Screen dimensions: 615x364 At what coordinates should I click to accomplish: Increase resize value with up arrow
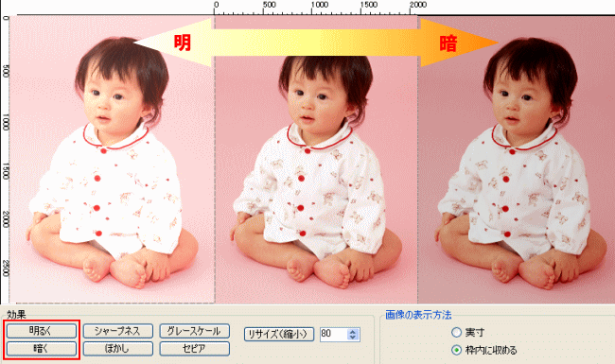pyautogui.click(x=353, y=332)
